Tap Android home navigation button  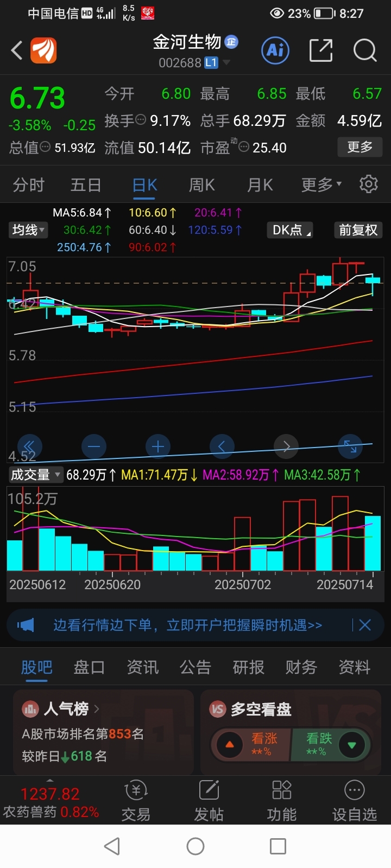195,846
